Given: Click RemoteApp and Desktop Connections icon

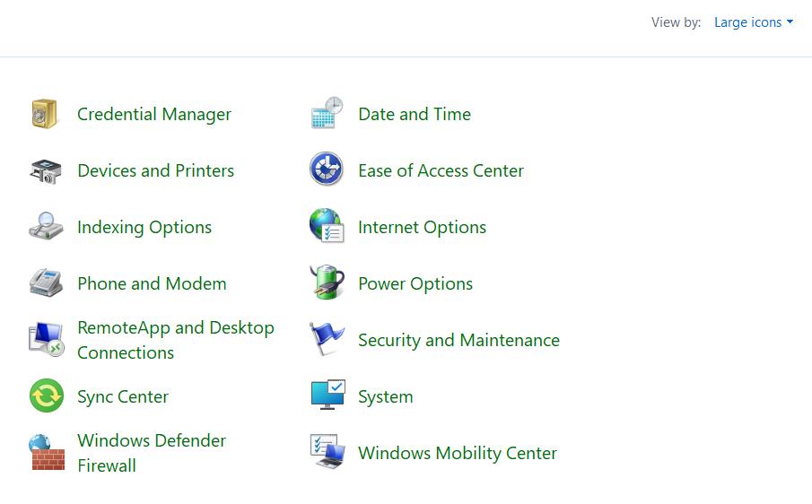Looking at the screenshot, I should point(46,340).
